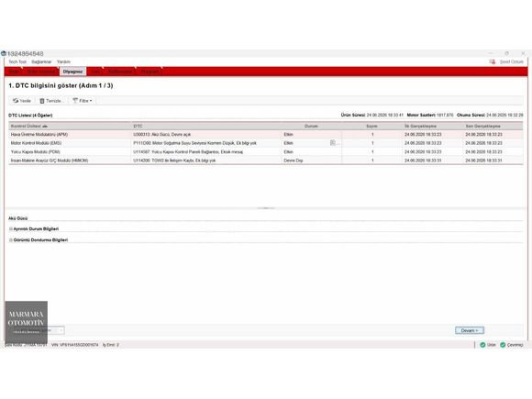Click the VIN entry in status bar
Image resolution: width=532 pixels, height=399 pixels.
tap(74, 345)
